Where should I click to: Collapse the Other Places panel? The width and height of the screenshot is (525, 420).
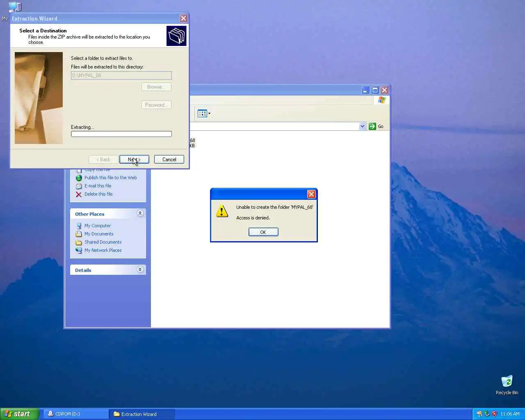point(140,213)
